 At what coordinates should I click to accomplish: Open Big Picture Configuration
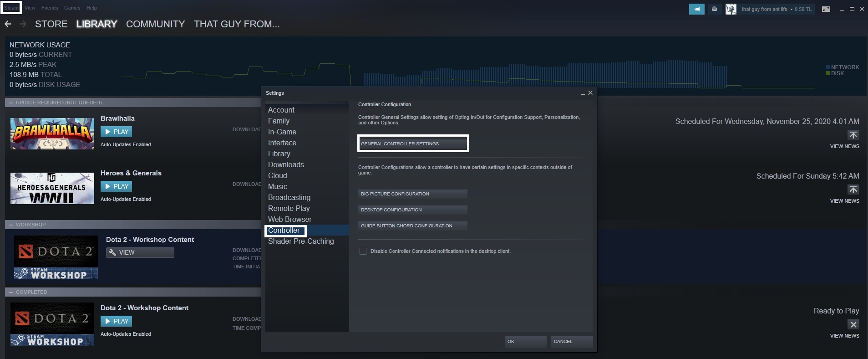point(413,194)
